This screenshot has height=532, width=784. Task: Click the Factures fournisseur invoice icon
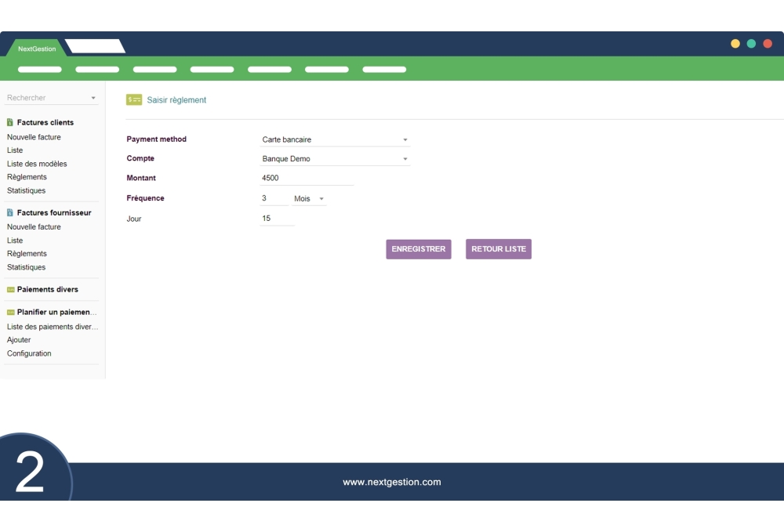tap(9, 212)
